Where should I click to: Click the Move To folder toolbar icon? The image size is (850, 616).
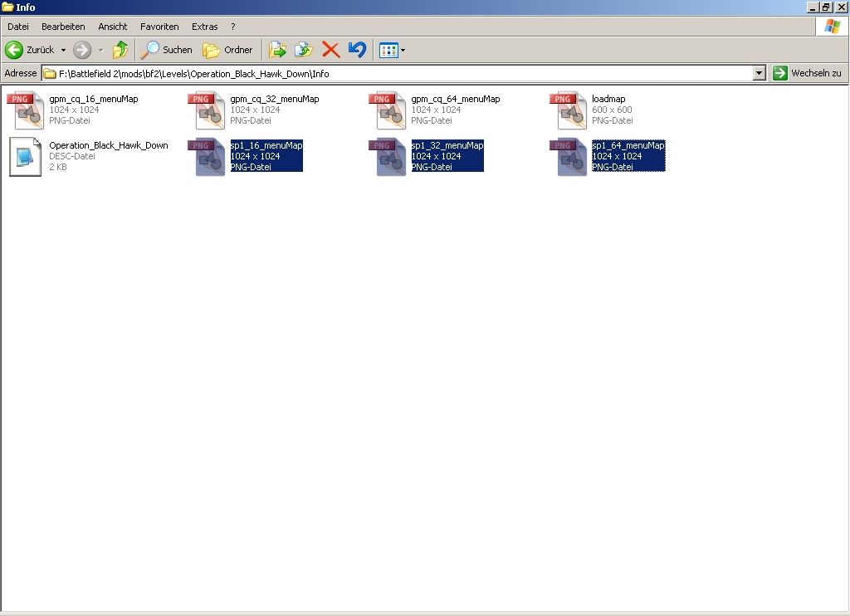click(277, 50)
